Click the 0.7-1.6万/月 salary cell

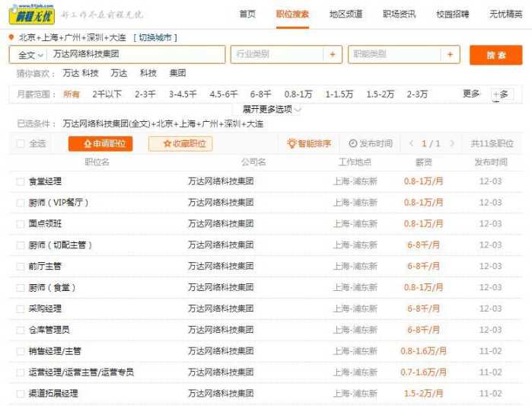[x=423, y=372]
